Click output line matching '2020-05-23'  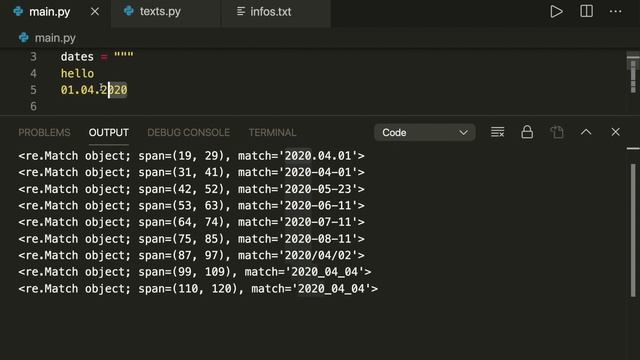(x=191, y=189)
